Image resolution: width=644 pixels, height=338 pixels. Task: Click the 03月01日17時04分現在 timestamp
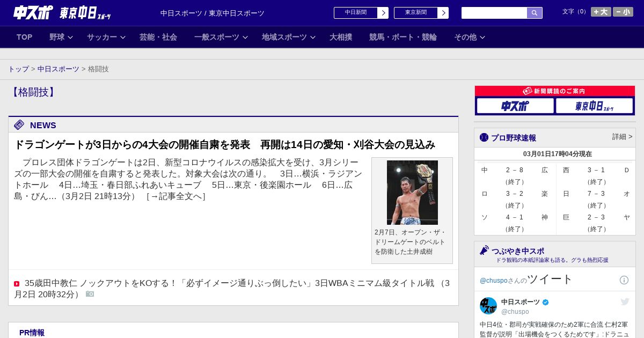[558, 154]
